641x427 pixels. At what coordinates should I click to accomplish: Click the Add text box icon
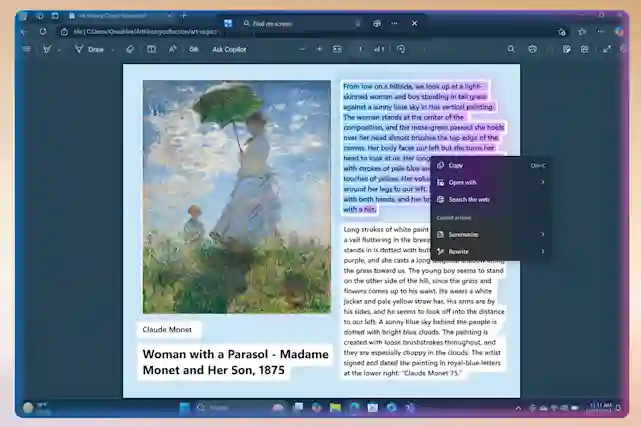click(151, 49)
